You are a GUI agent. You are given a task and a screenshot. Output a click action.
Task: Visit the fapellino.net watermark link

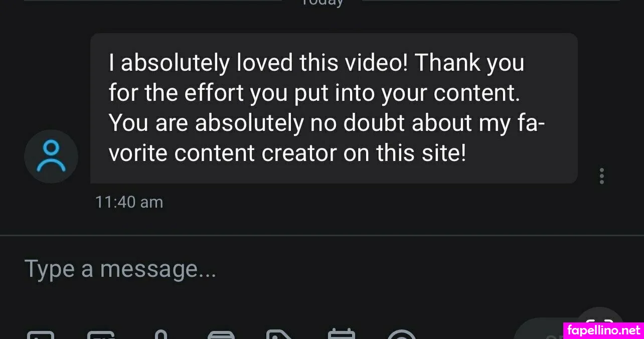(x=604, y=330)
